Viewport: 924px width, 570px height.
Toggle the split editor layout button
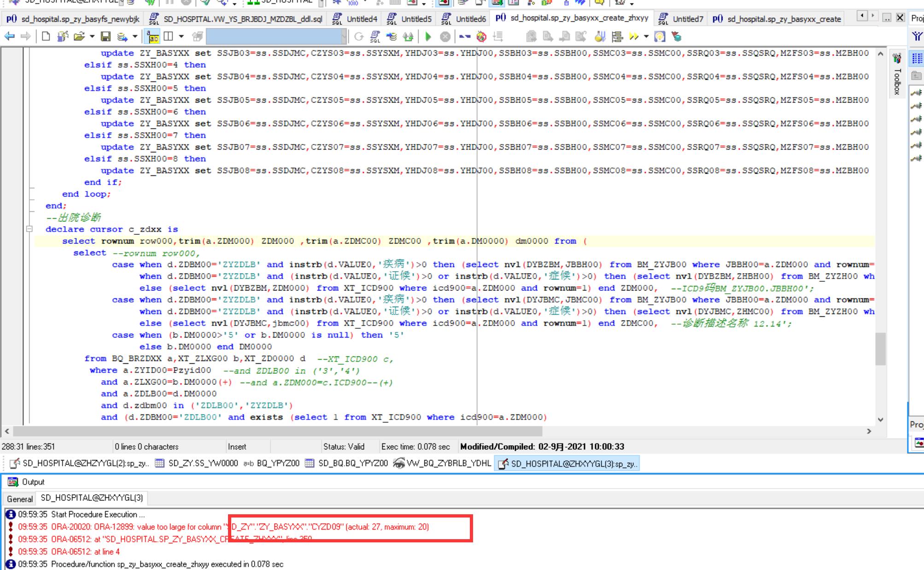coord(169,36)
